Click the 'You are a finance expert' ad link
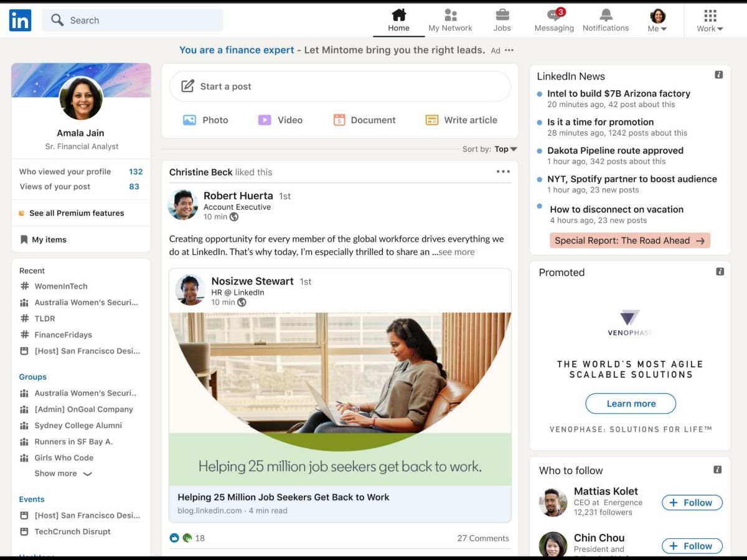 pyautogui.click(x=237, y=50)
